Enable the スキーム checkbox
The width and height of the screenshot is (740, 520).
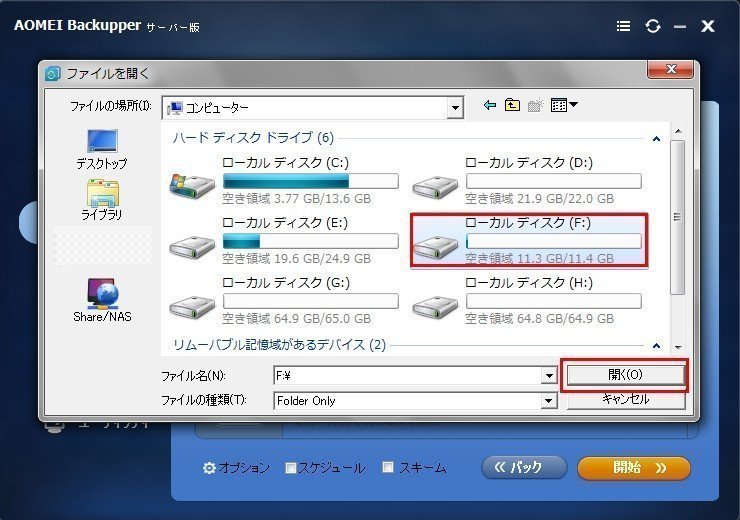[388, 467]
